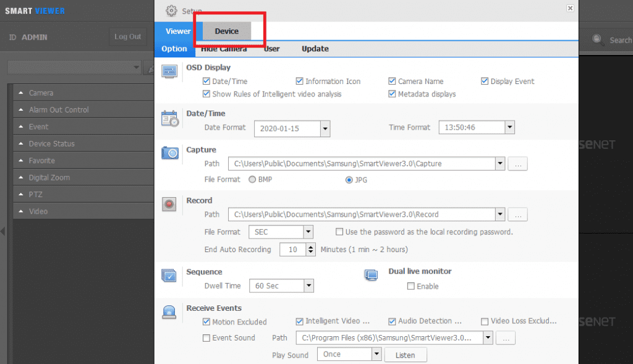Disable the Camera Name overlay checkbox

392,81
